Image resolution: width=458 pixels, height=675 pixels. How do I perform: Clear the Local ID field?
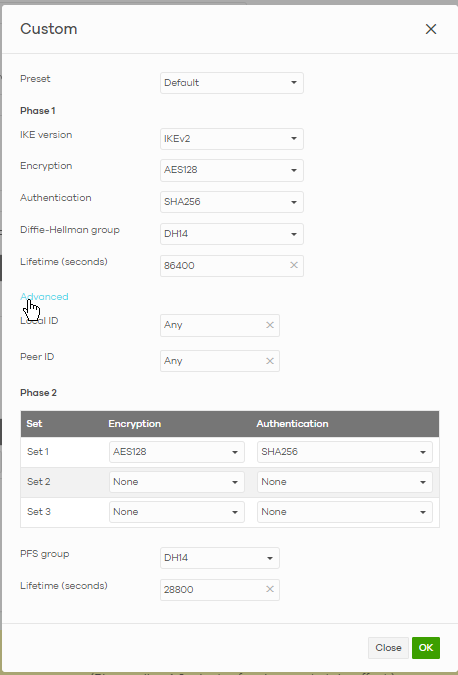pos(270,325)
